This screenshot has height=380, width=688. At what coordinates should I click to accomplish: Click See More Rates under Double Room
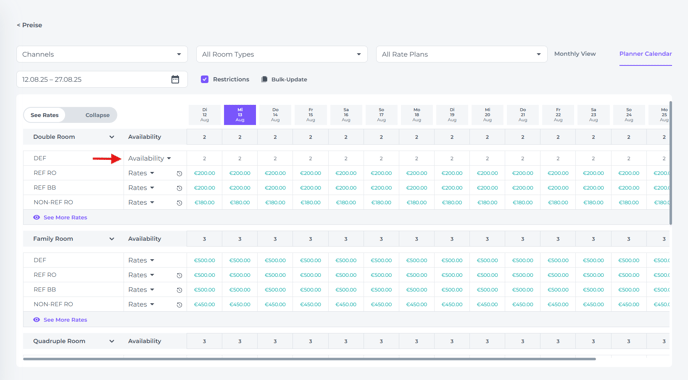pyautogui.click(x=65, y=217)
